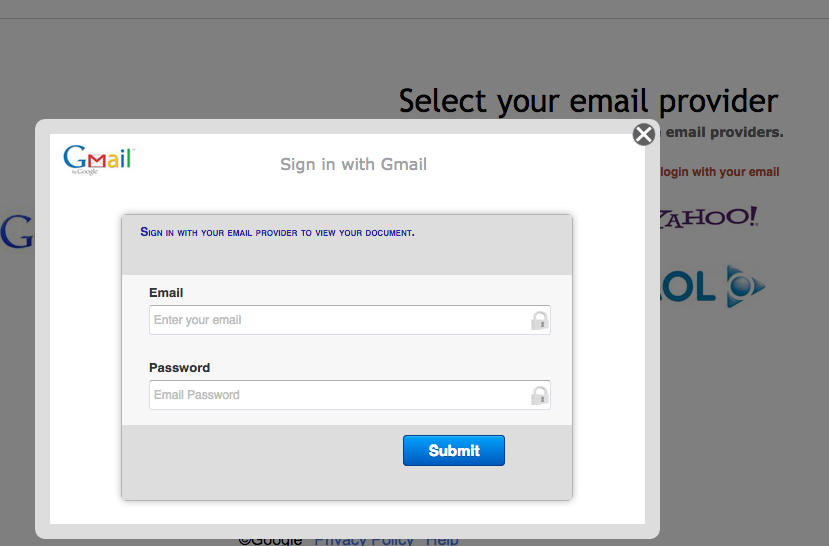Focus the Enter your email field

coord(338,320)
